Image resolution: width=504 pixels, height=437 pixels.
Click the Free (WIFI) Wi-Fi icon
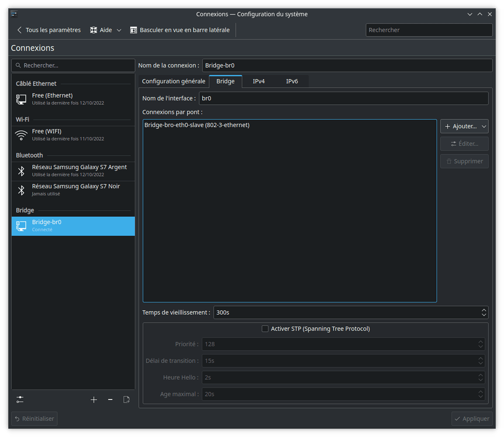point(21,135)
